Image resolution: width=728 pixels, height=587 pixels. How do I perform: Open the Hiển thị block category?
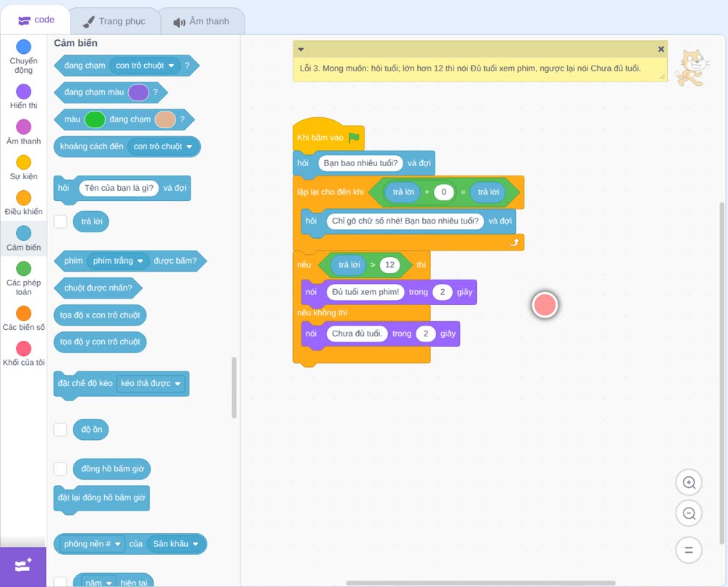(24, 97)
